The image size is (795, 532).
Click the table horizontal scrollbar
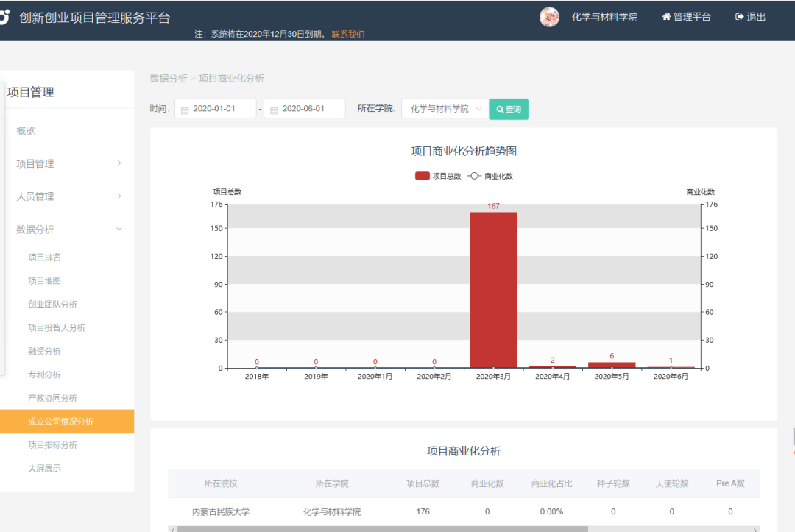pyautogui.click(x=383, y=528)
